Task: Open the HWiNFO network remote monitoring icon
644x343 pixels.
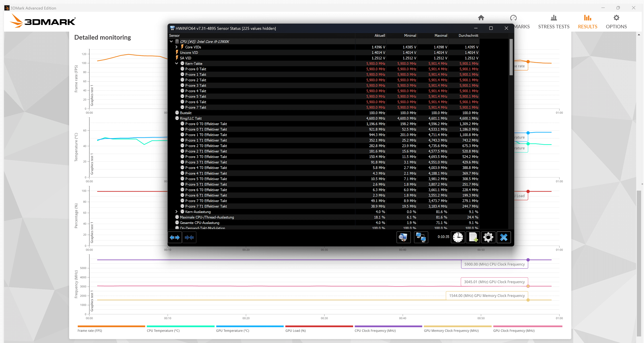Action: click(421, 237)
